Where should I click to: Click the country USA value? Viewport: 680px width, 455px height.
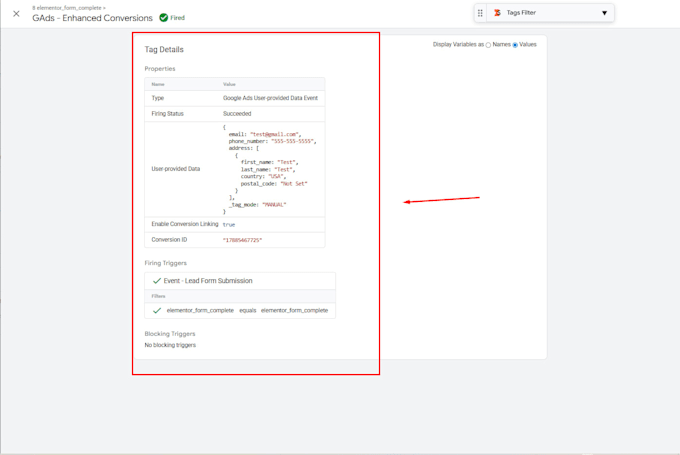click(275, 177)
